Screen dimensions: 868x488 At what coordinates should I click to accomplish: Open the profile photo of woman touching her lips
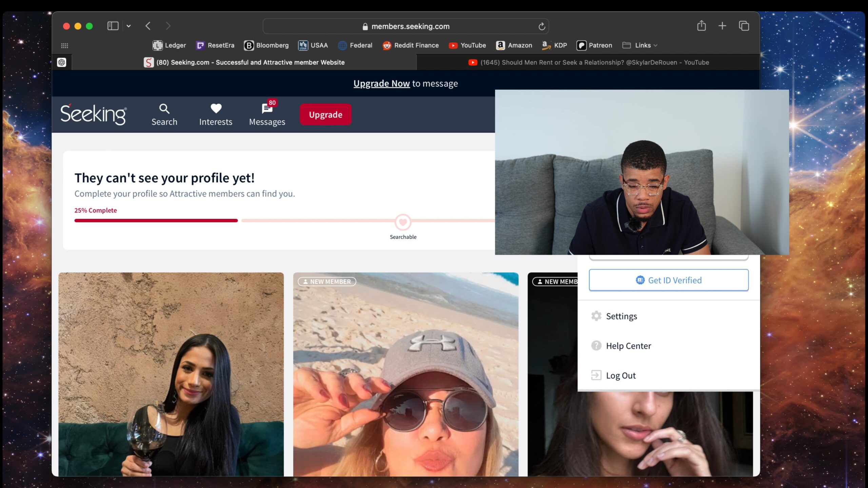click(x=640, y=434)
